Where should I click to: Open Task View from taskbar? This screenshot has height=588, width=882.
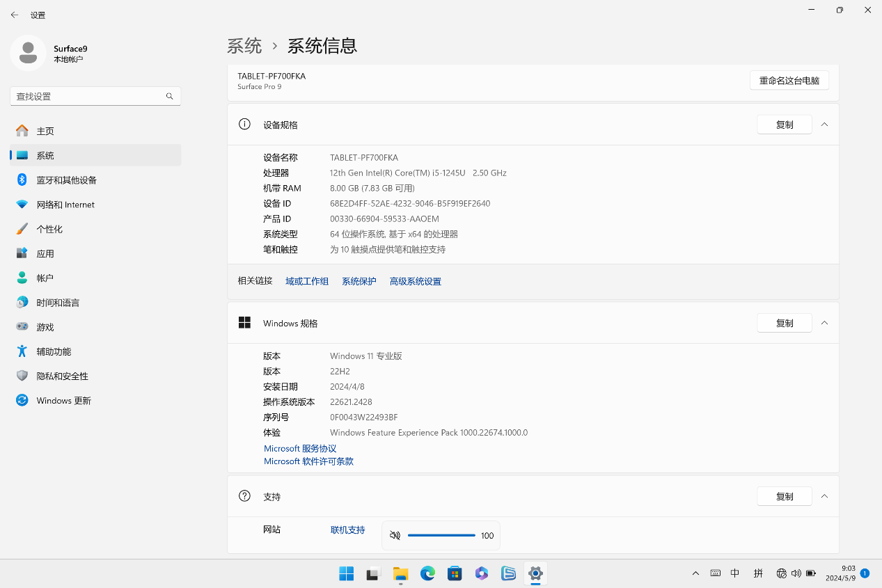374,573
